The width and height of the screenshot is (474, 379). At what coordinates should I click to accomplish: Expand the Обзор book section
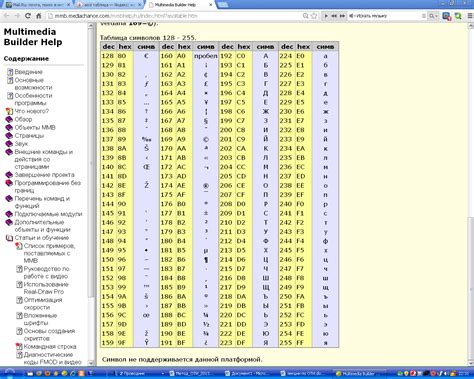pos(9,119)
